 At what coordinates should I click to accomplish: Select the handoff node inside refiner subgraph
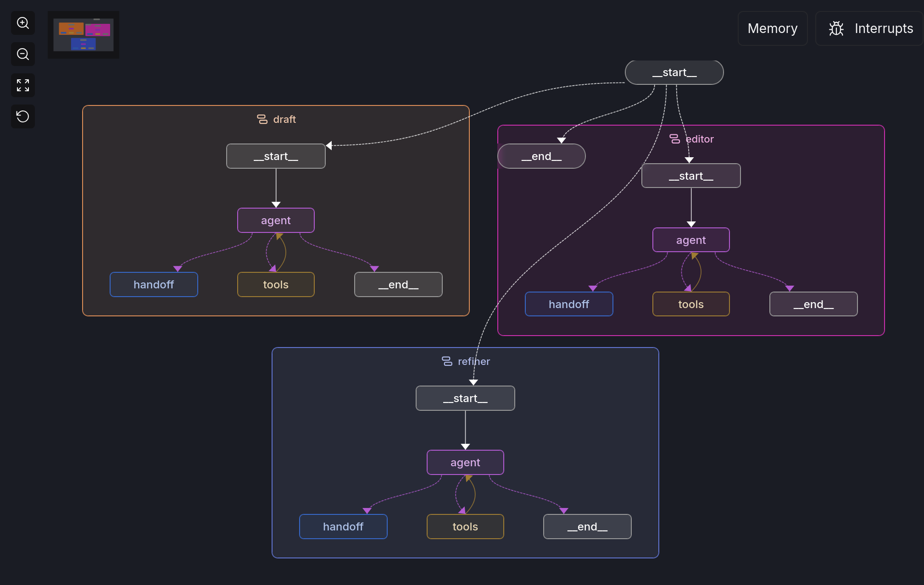343,526
